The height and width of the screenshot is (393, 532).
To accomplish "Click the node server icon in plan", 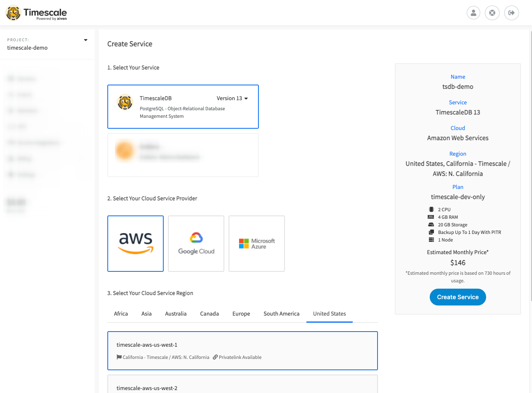I will click(431, 240).
